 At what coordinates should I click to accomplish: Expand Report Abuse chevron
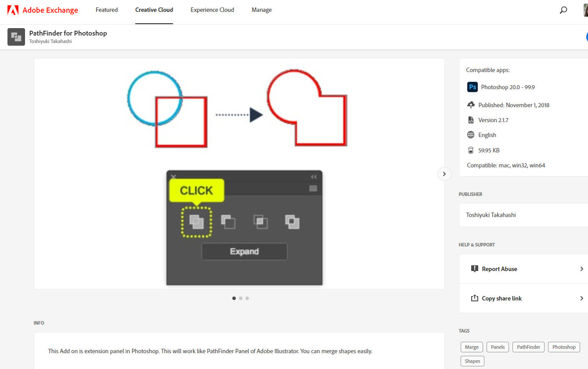(x=581, y=269)
